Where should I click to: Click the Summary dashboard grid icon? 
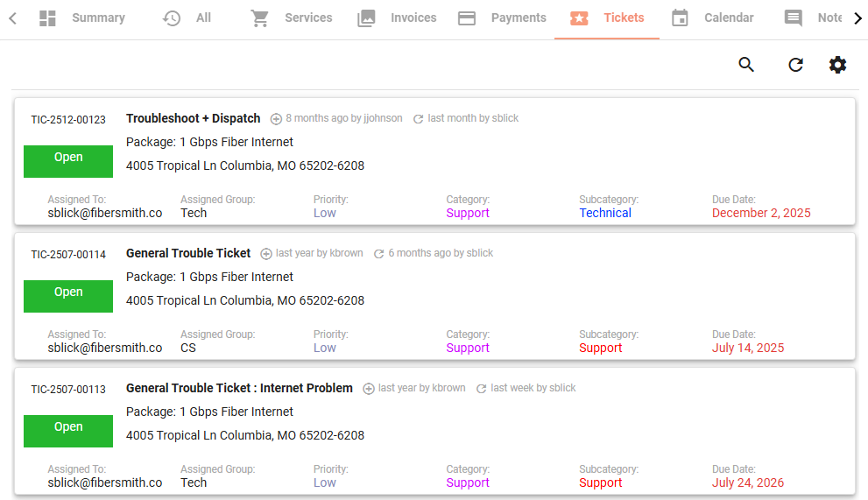(x=47, y=18)
